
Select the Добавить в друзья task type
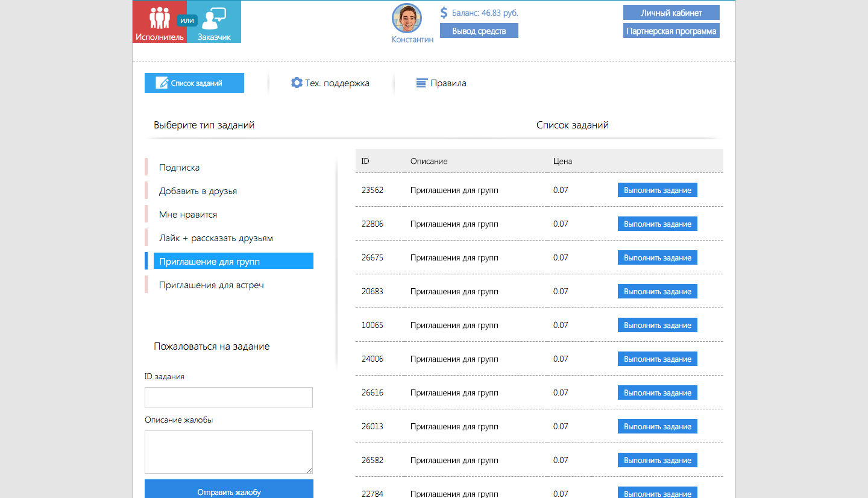(198, 191)
